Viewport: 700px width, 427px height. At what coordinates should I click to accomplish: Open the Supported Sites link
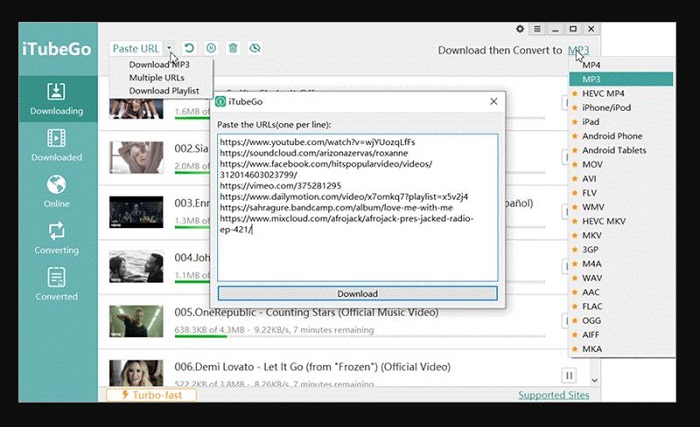point(554,395)
